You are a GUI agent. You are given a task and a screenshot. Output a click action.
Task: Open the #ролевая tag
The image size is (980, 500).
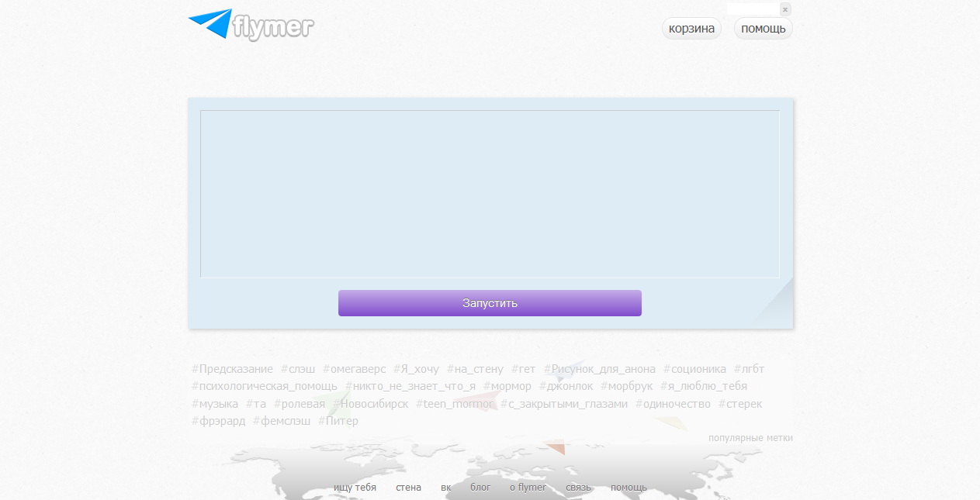click(x=300, y=404)
